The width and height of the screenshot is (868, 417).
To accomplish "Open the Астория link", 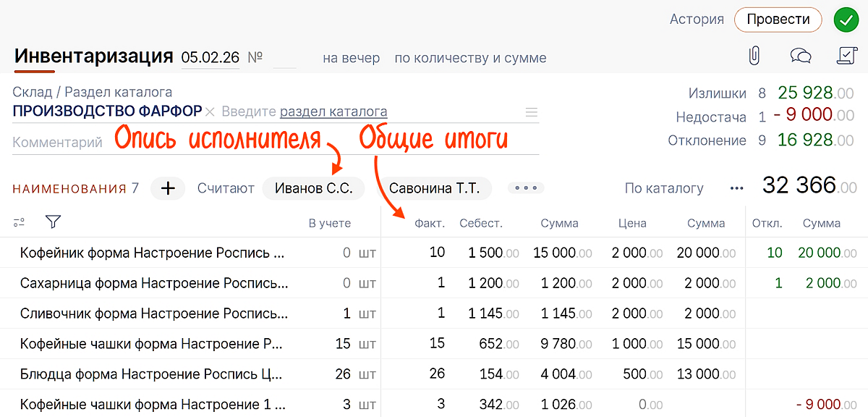I will tap(697, 20).
